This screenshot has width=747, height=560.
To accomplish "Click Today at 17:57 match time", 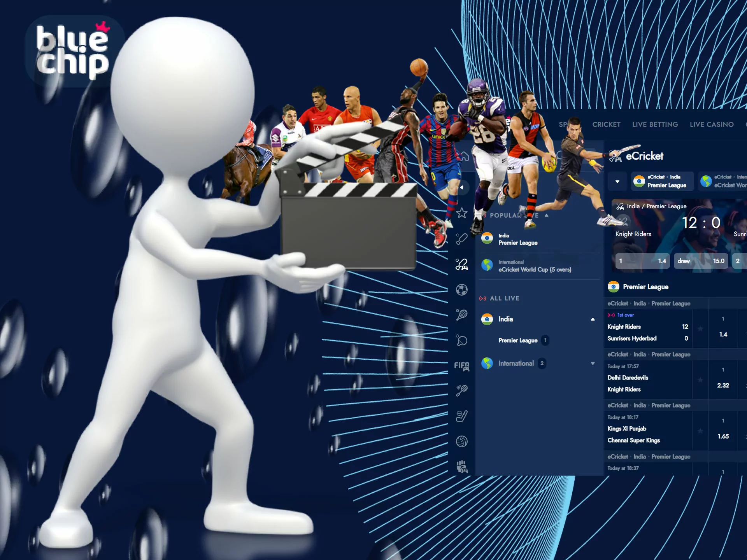I will [623, 366].
